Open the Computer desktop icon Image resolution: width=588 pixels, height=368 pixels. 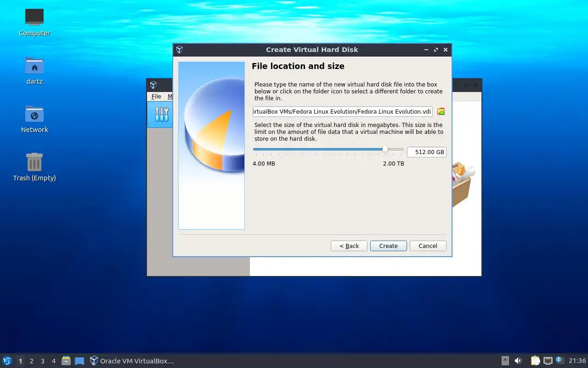34,22
